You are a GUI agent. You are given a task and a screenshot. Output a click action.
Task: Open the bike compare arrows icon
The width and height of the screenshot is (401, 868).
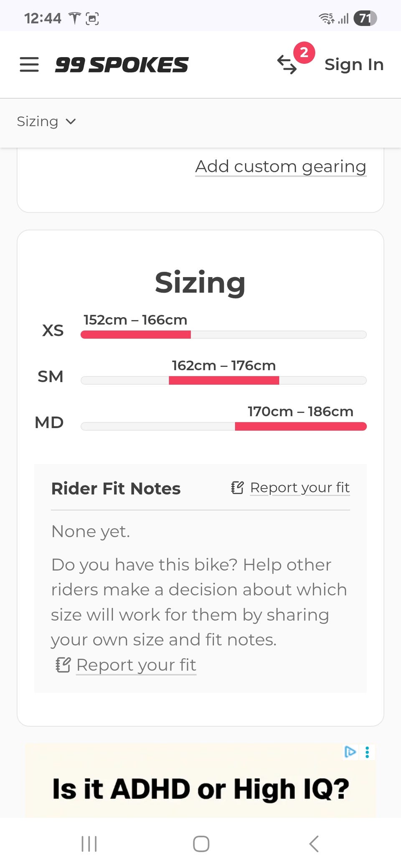pos(287,65)
